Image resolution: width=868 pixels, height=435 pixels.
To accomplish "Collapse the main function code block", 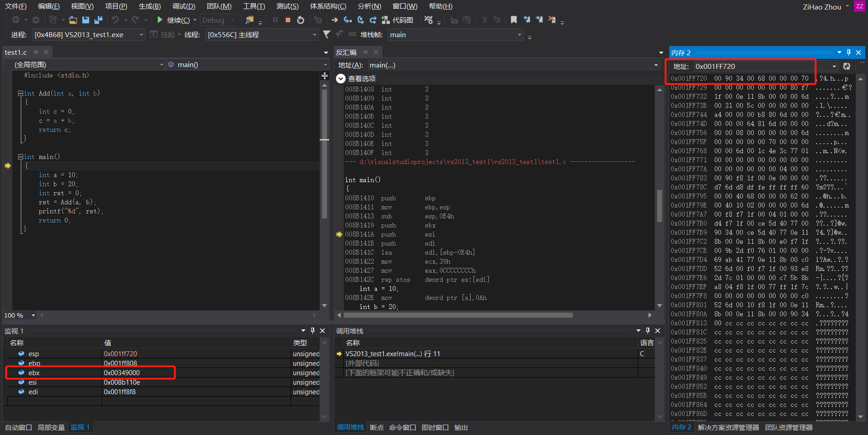I will (20, 157).
